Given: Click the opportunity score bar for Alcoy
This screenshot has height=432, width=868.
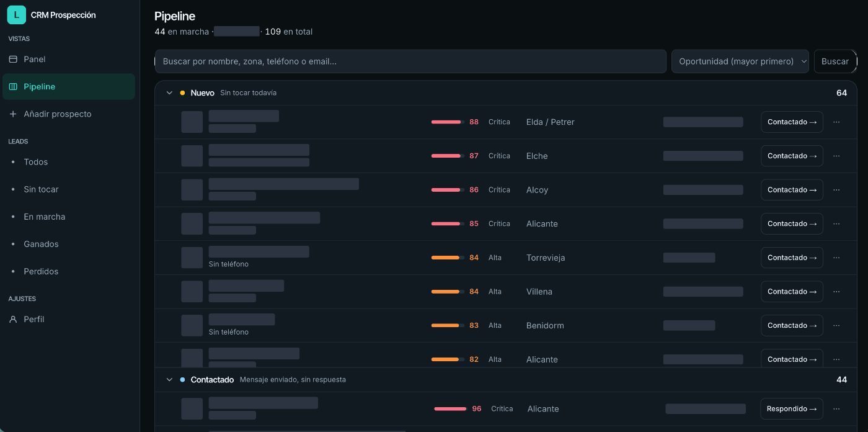Looking at the screenshot, I should (448, 190).
